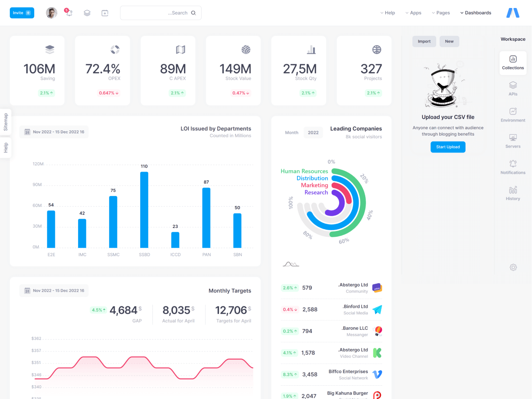Open History in the workspace sidebar
This screenshot has height=399, width=532.
pos(513,193)
